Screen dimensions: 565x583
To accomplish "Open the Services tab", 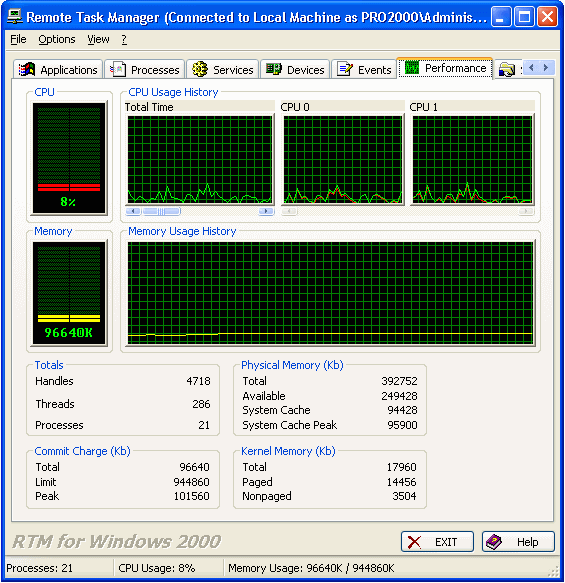I will tap(222, 69).
